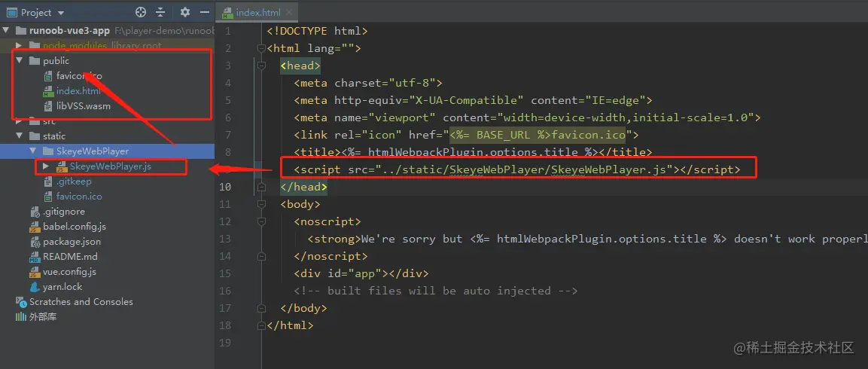Fold the noscript block at line 12

(261, 221)
